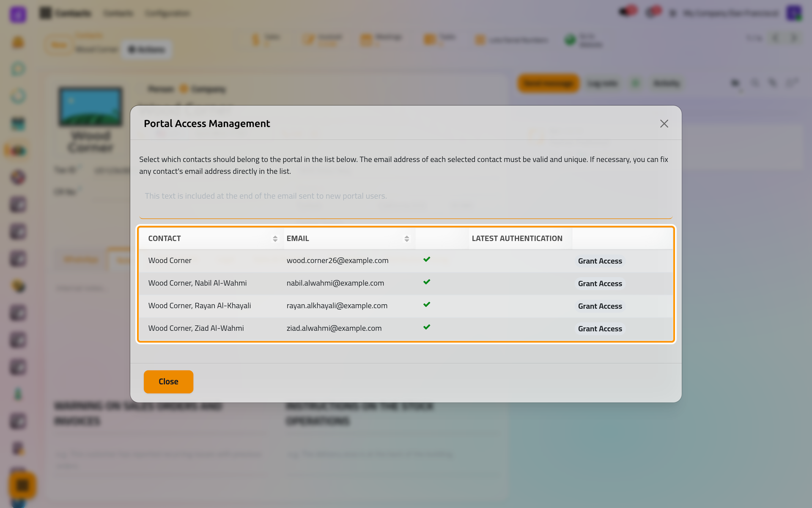Select the 'Wood Corner' contact name cell
The image size is (812, 508).
click(170, 260)
